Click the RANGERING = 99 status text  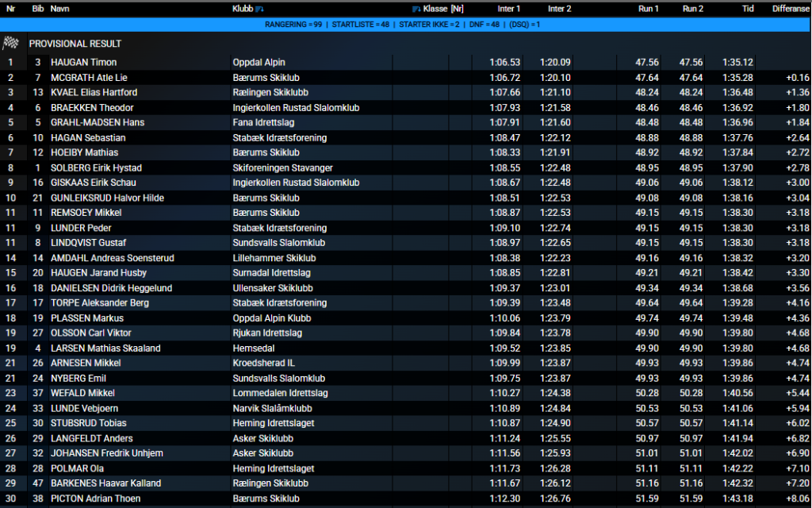293,25
